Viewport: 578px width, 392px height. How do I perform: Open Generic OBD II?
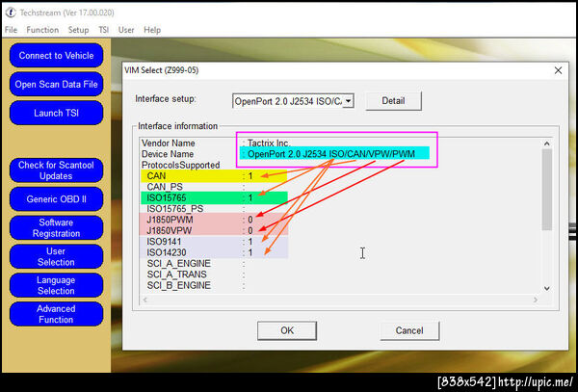tap(57, 199)
